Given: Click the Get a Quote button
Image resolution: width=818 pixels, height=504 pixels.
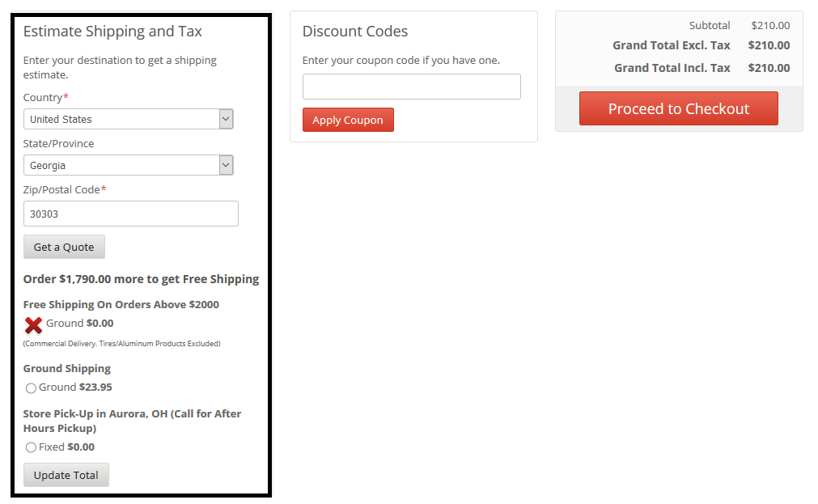Looking at the screenshot, I should click(64, 246).
